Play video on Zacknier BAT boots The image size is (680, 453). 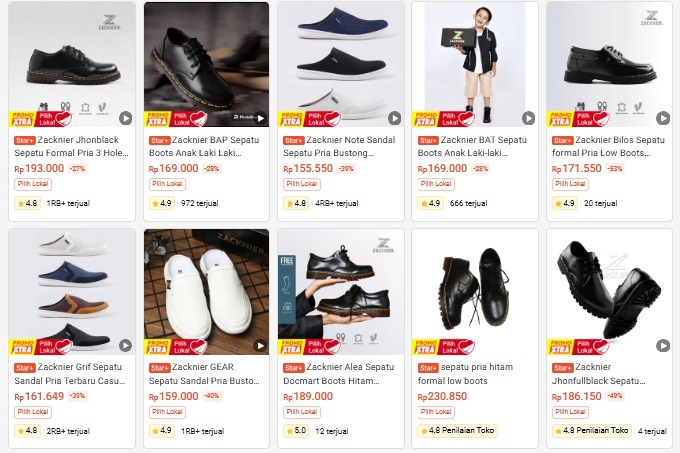click(528, 118)
